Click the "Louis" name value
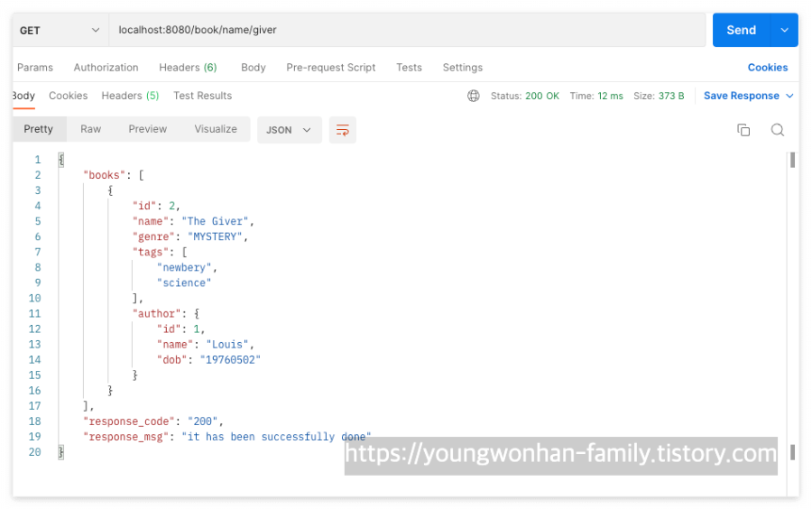This screenshot has height=509, width=812. pos(227,345)
